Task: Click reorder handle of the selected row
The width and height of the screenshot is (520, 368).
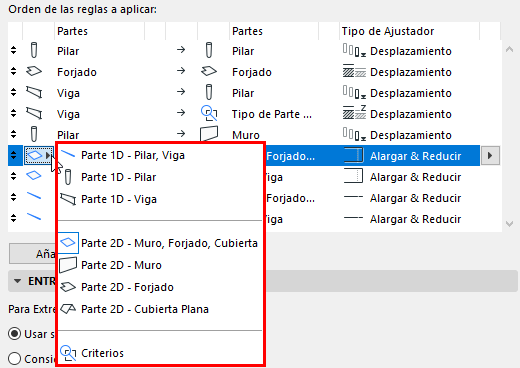Action: click(x=13, y=155)
